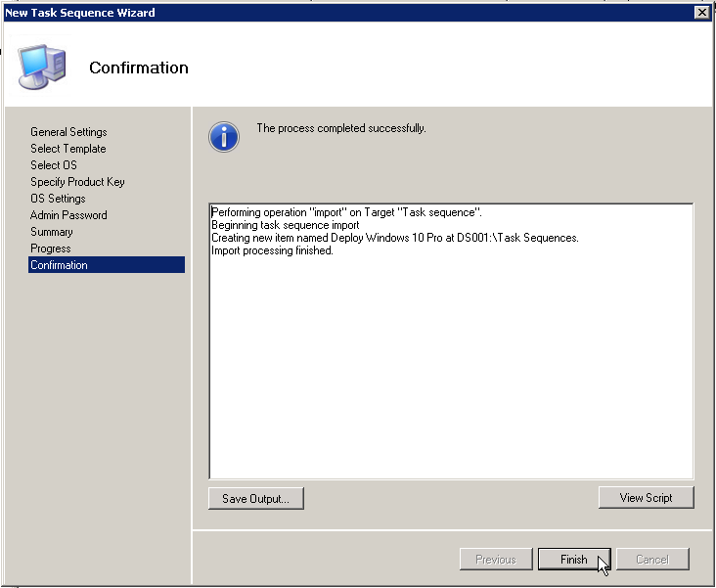Click the 'process completed successfully' message

(x=341, y=128)
